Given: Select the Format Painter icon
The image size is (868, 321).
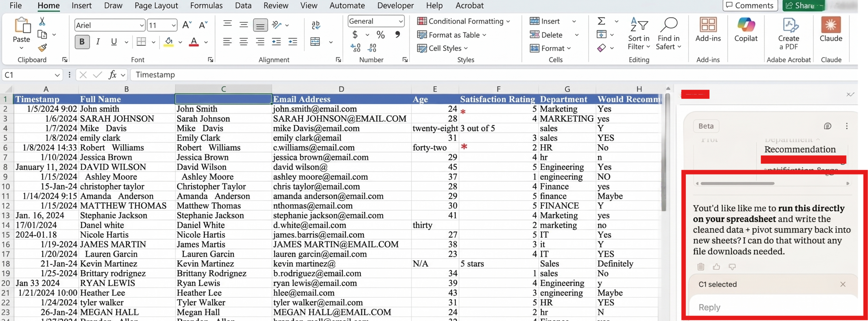Looking at the screenshot, I should [42, 48].
